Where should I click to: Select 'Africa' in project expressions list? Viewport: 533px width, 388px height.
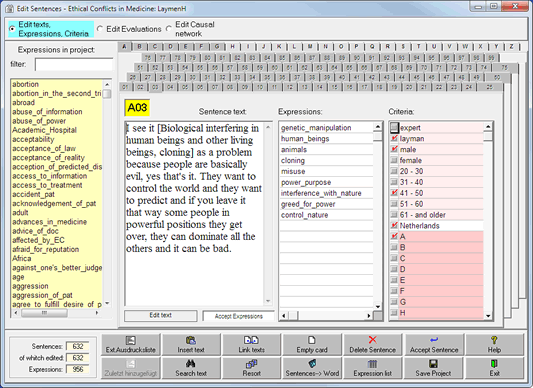[x=21, y=258]
